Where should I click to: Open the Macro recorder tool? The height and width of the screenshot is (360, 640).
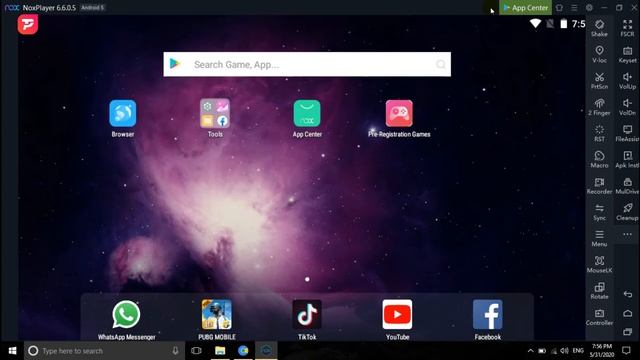[x=599, y=159]
